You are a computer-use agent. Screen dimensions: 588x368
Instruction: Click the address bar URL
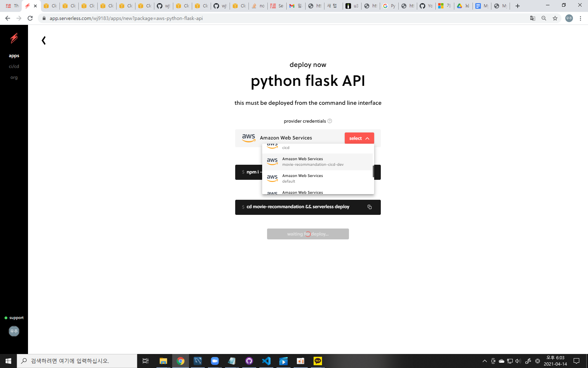(x=126, y=18)
